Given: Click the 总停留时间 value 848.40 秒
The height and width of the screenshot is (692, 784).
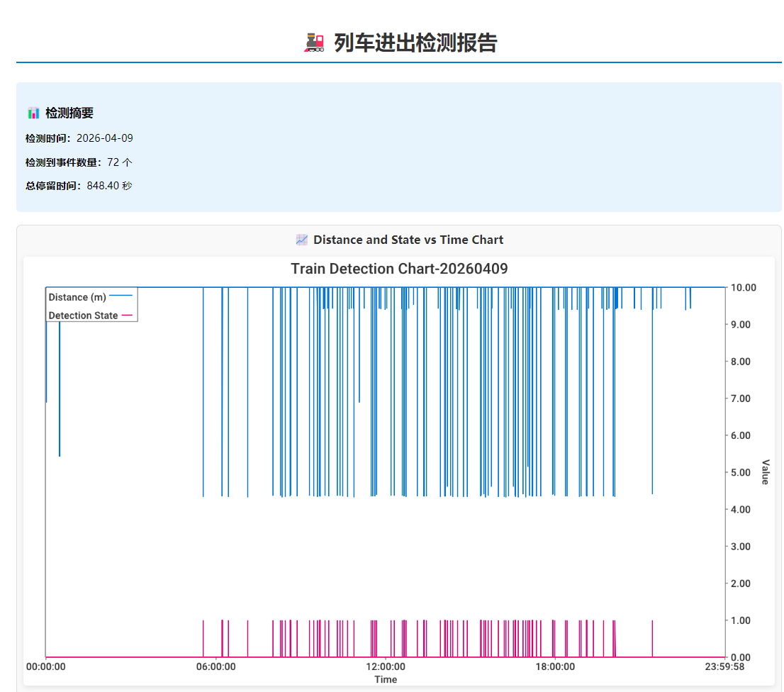Looking at the screenshot, I should [109, 186].
